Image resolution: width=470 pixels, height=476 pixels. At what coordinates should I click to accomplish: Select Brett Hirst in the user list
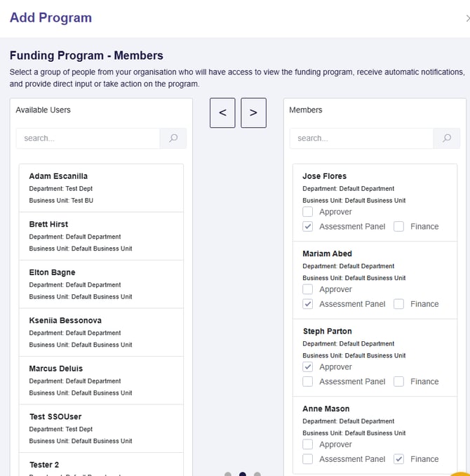click(101, 236)
